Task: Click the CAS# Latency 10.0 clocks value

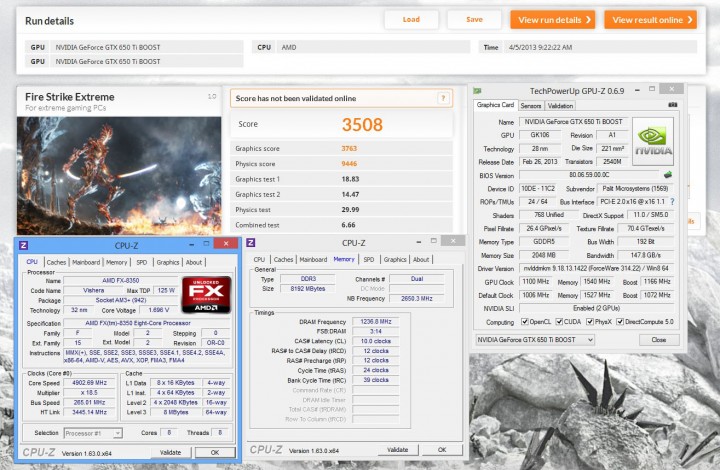Action: 376,341
